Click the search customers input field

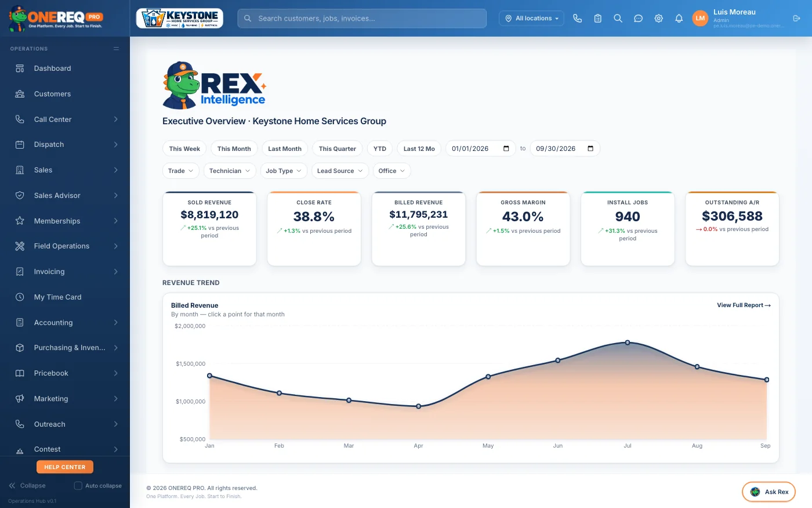coord(362,19)
